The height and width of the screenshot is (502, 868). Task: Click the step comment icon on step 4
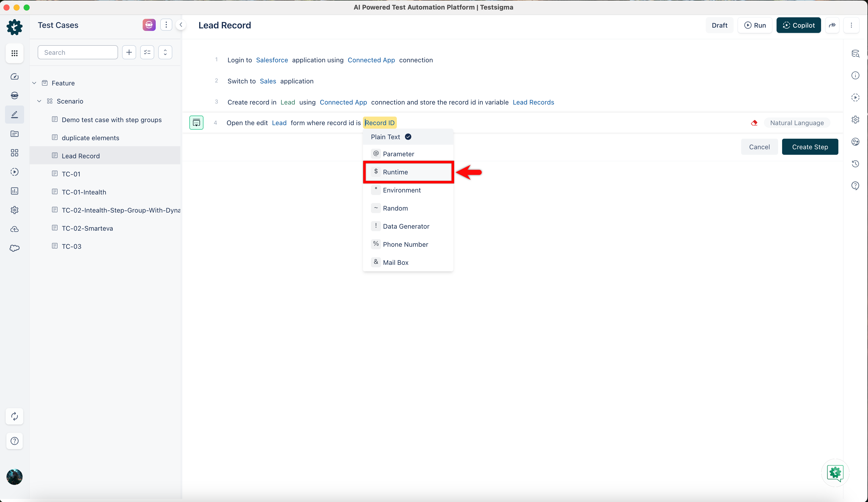196,123
